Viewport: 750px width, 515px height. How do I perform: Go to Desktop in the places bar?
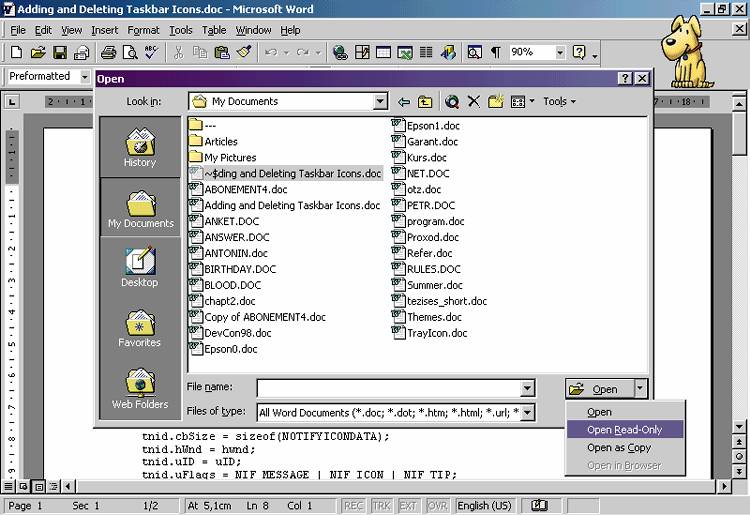pyautogui.click(x=140, y=267)
